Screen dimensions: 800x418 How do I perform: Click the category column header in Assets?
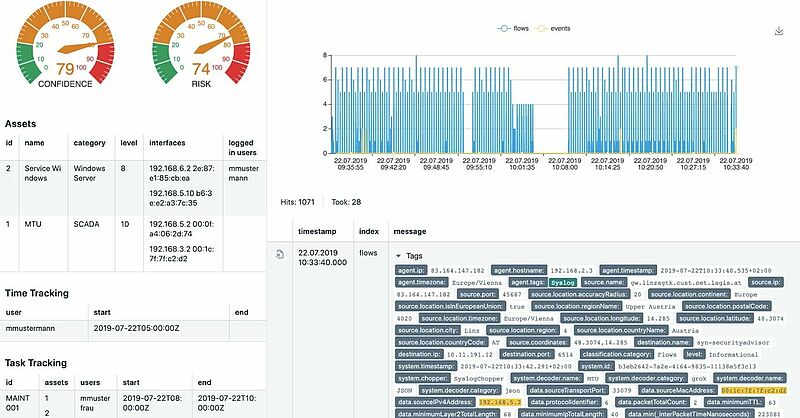pos(89,143)
